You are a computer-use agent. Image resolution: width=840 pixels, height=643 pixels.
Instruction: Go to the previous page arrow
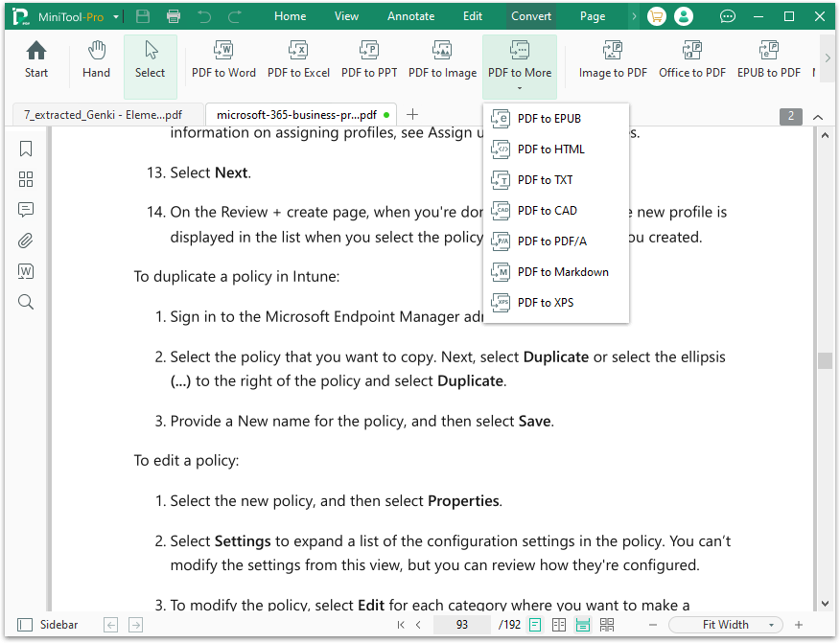pos(418,625)
